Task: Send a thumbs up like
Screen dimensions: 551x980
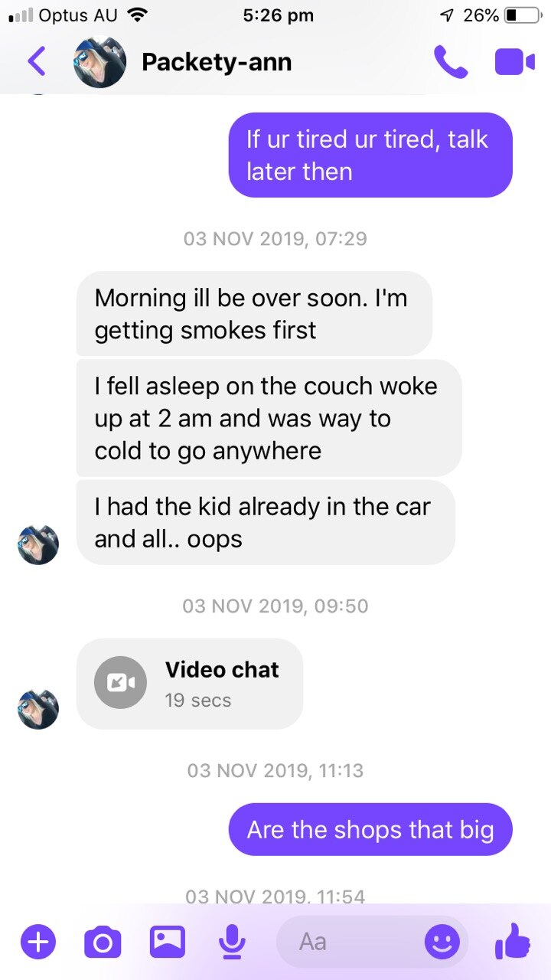Action: (513, 940)
